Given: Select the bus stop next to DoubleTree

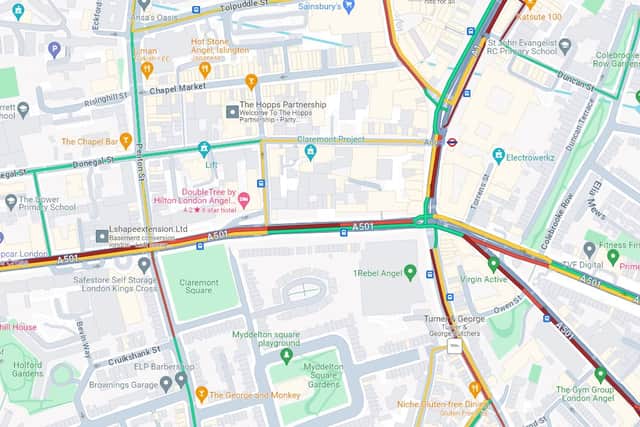Looking at the screenshot, I should click(x=261, y=184).
